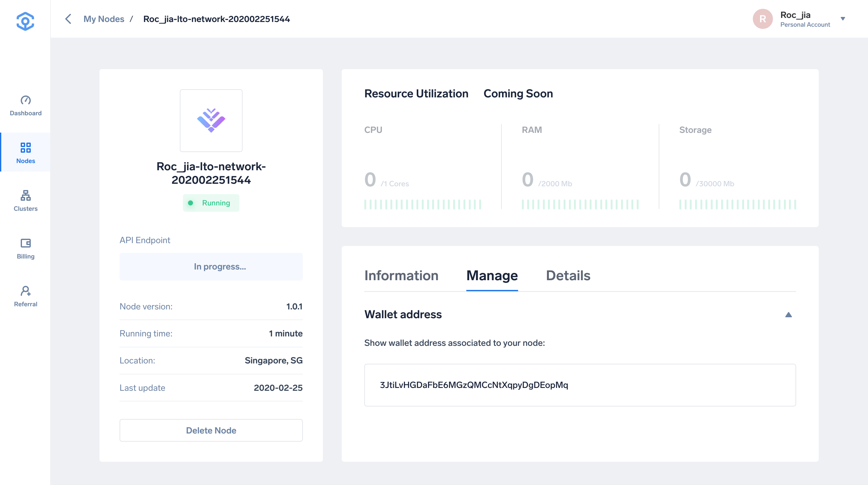The width and height of the screenshot is (868, 485).
Task: Click the Referral sidebar label
Action: coord(26,304)
